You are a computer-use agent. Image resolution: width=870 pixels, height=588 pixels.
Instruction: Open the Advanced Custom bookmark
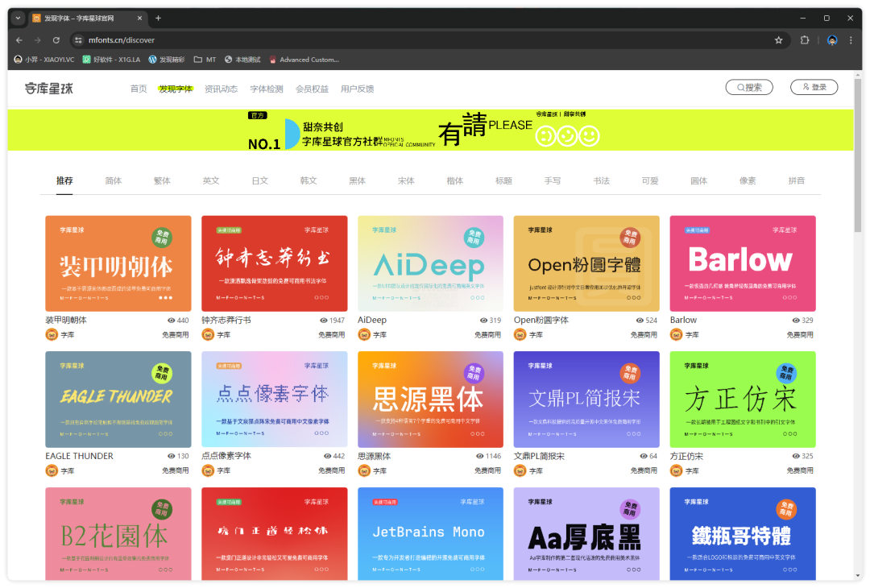pos(304,60)
